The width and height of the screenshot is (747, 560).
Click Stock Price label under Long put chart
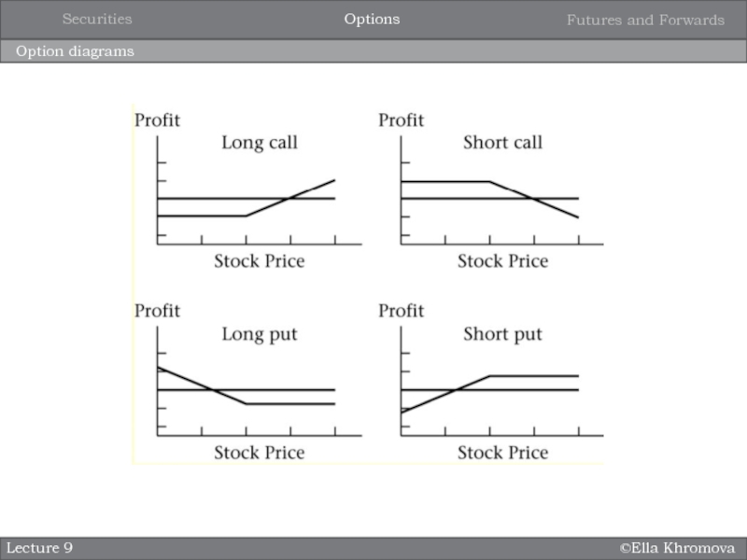coord(259,453)
